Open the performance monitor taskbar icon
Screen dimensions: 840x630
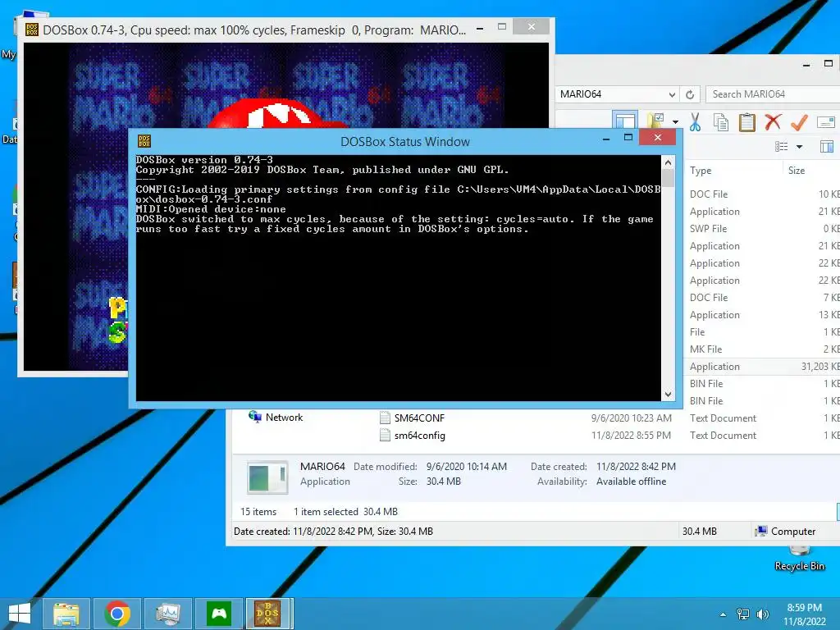[x=168, y=614]
